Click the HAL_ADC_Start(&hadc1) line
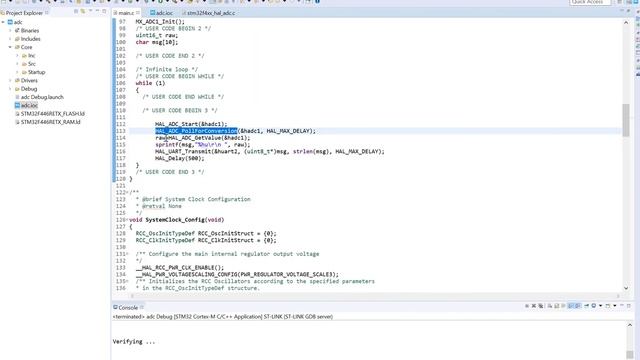640x360 pixels. tap(191, 124)
